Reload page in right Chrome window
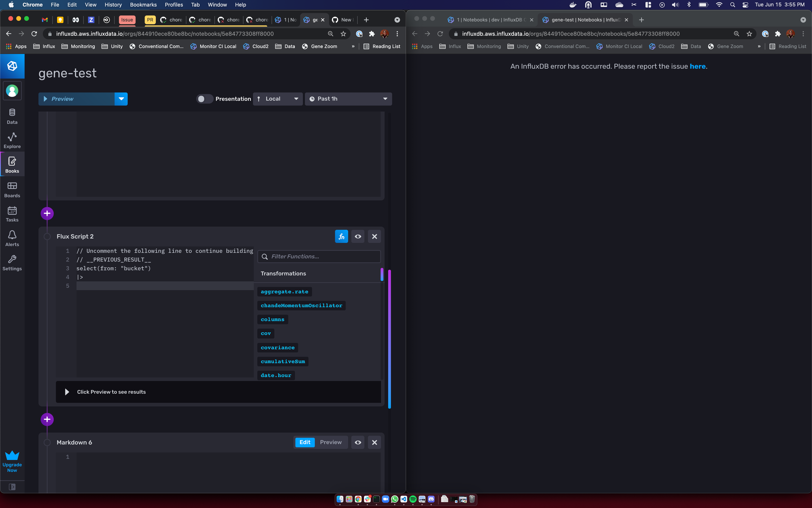Viewport: 812px width, 508px height. (440, 34)
